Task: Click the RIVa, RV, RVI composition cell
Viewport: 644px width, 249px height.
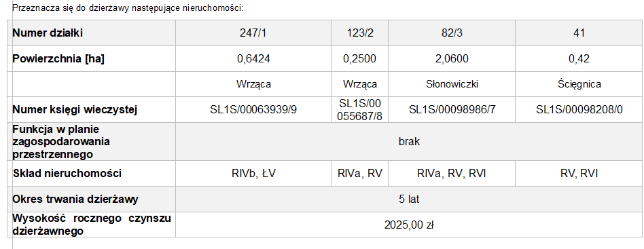Action: coord(451,174)
